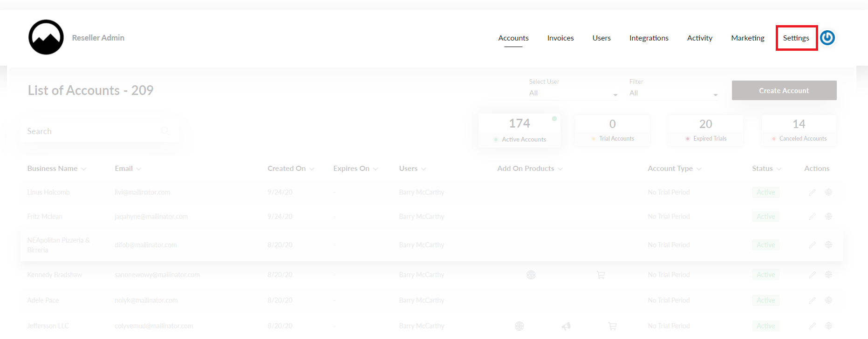Sort by the Status column
The width and height of the screenshot is (868, 339).
[766, 169]
